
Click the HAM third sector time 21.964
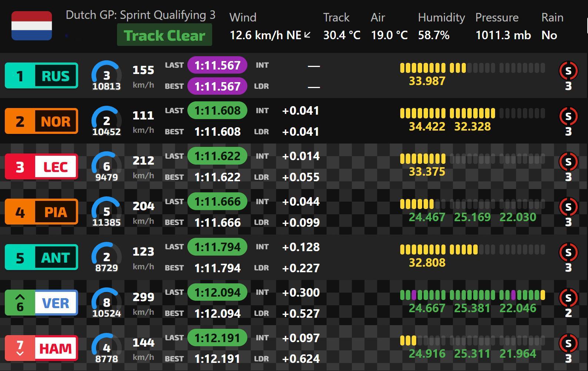click(x=518, y=354)
